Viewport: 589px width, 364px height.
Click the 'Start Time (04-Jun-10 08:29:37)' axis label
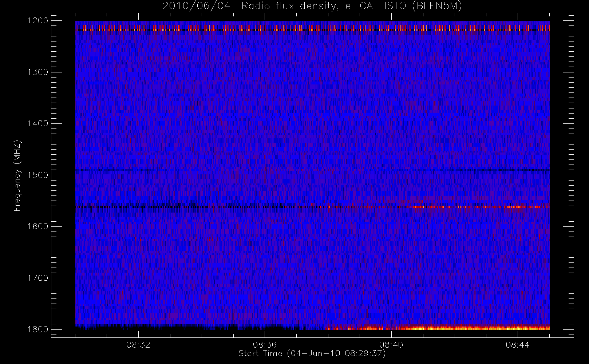(312, 353)
